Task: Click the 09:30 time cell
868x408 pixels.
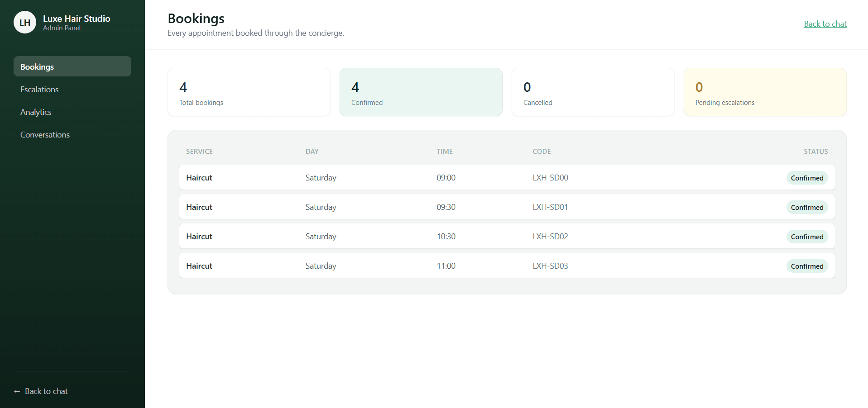Action: pyautogui.click(x=446, y=207)
